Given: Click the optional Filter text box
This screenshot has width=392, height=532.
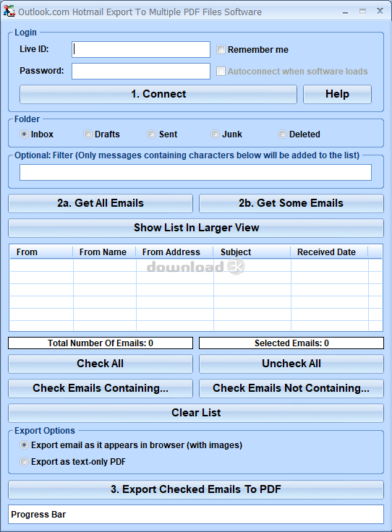Looking at the screenshot, I should pos(195,172).
